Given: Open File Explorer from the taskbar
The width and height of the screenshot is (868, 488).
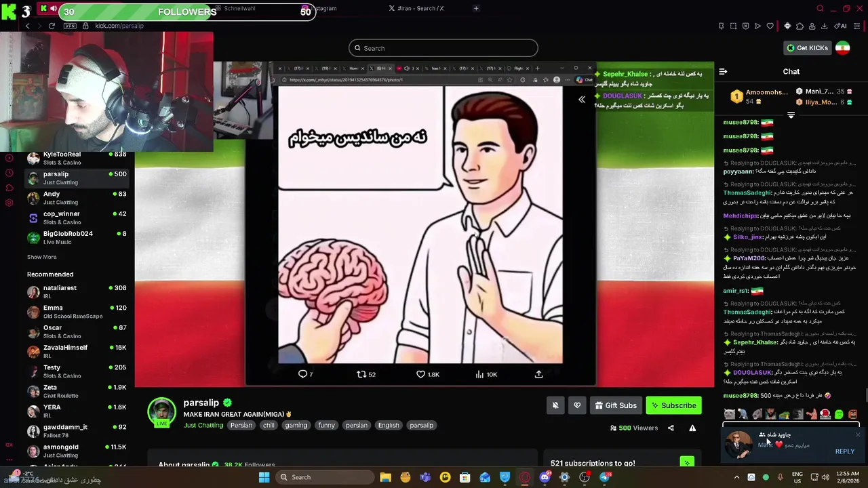Looking at the screenshot, I should tap(385, 477).
